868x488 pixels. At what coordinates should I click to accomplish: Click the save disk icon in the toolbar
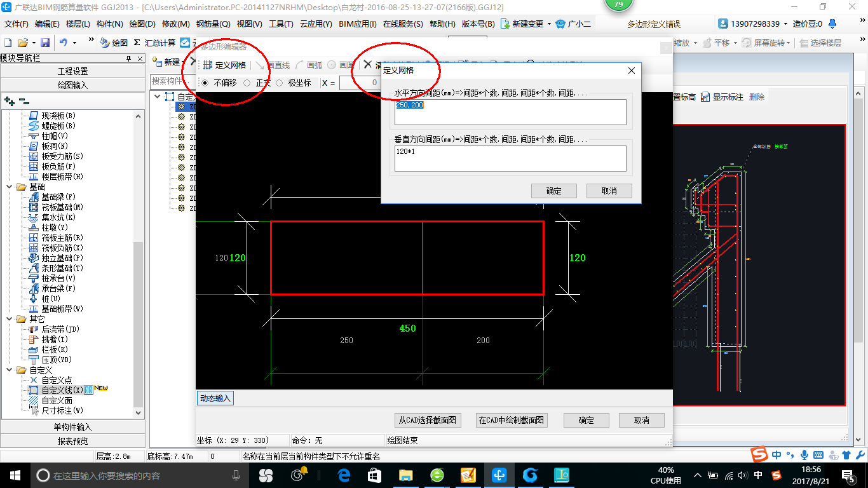45,43
